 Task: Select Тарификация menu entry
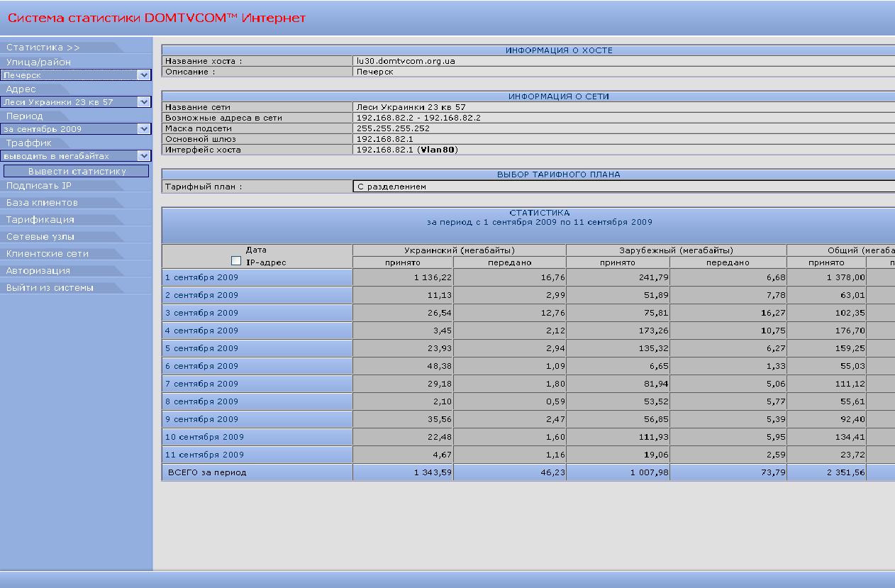pos(40,220)
